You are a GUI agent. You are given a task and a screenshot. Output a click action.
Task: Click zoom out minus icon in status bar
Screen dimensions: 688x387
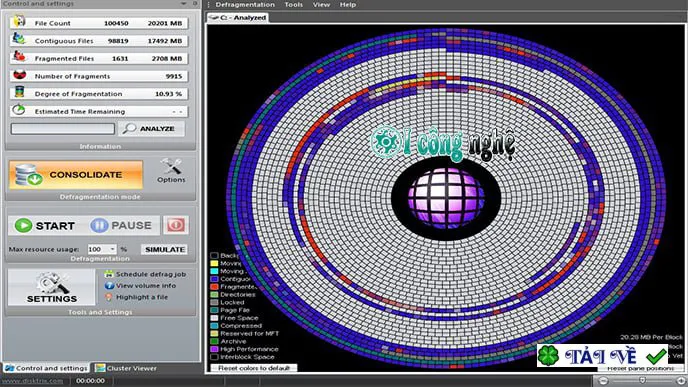point(604,381)
